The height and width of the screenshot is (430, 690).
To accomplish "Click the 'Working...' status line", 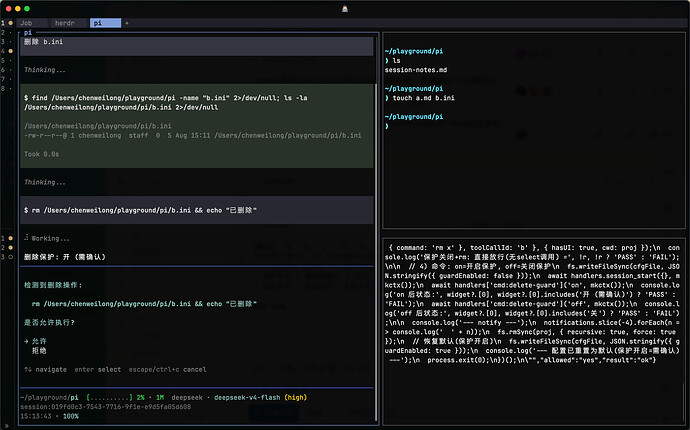I will tap(47, 238).
